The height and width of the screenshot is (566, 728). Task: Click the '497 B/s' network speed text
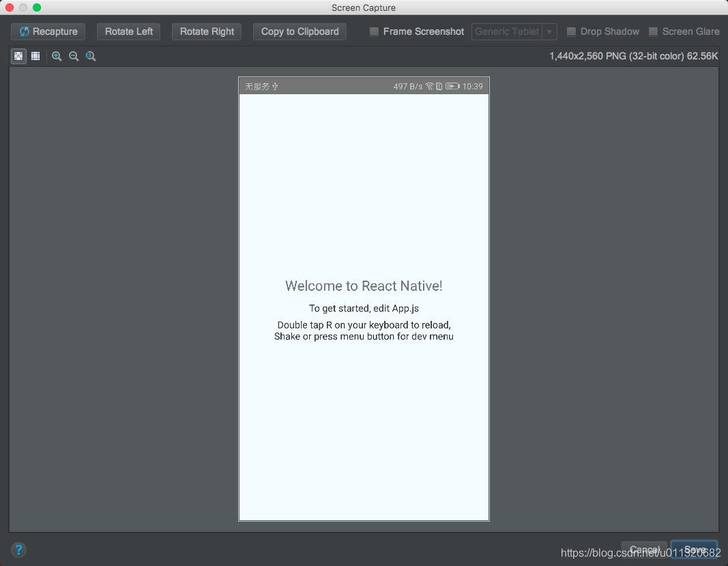(x=408, y=87)
